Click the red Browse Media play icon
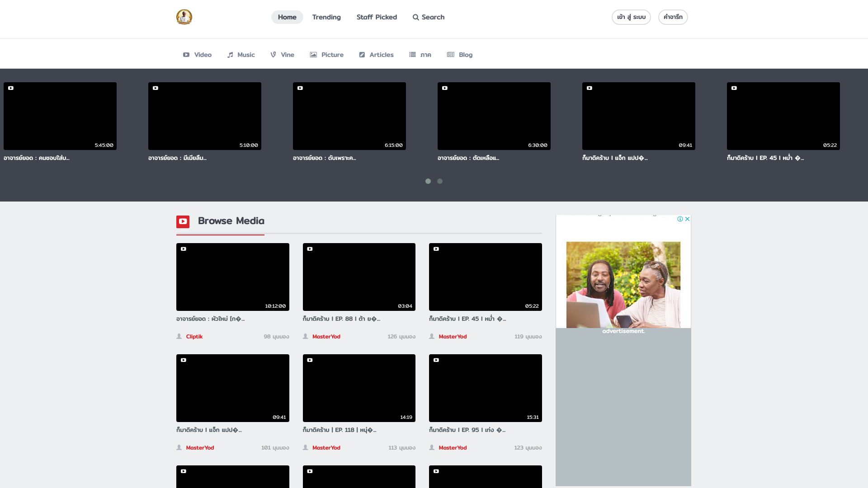 [x=183, y=221]
